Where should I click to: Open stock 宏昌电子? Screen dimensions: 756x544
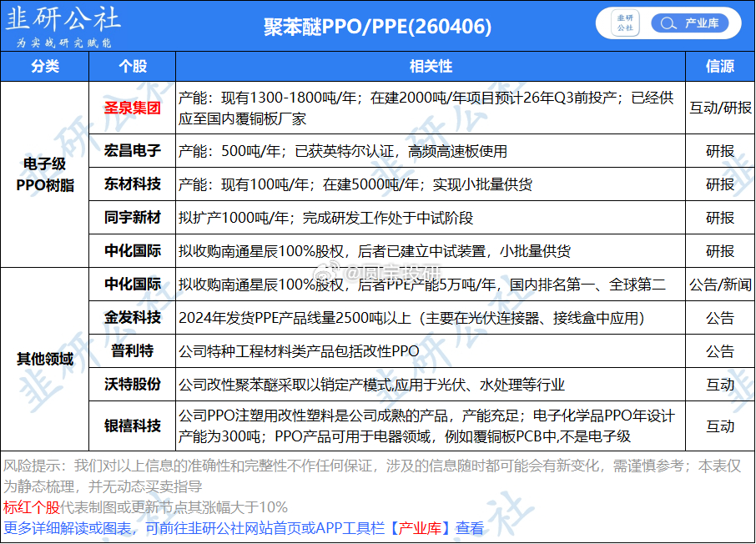click(x=133, y=150)
